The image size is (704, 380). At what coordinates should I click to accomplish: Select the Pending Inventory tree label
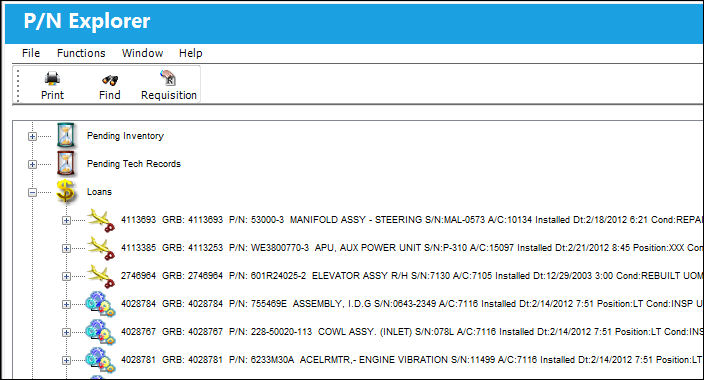125,136
